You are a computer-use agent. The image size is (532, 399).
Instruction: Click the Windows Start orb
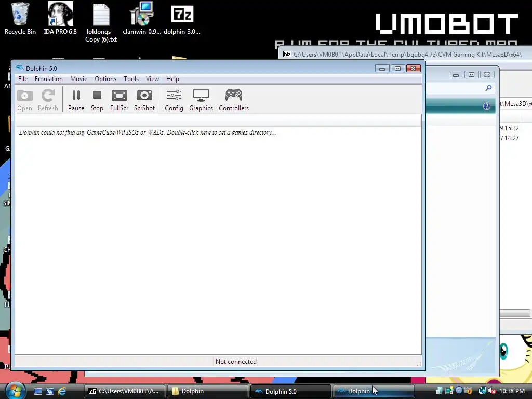(15, 391)
